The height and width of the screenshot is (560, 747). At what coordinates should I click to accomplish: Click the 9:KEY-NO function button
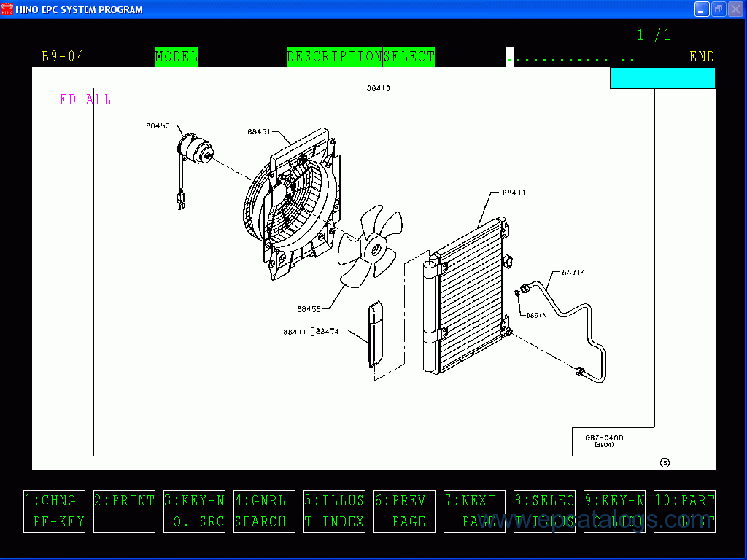point(614,511)
